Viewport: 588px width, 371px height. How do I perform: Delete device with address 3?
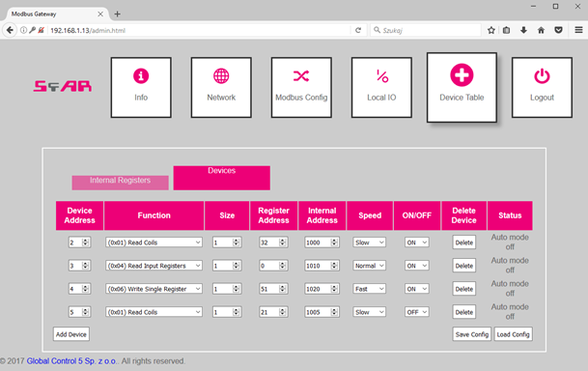[x=463, y=266]
